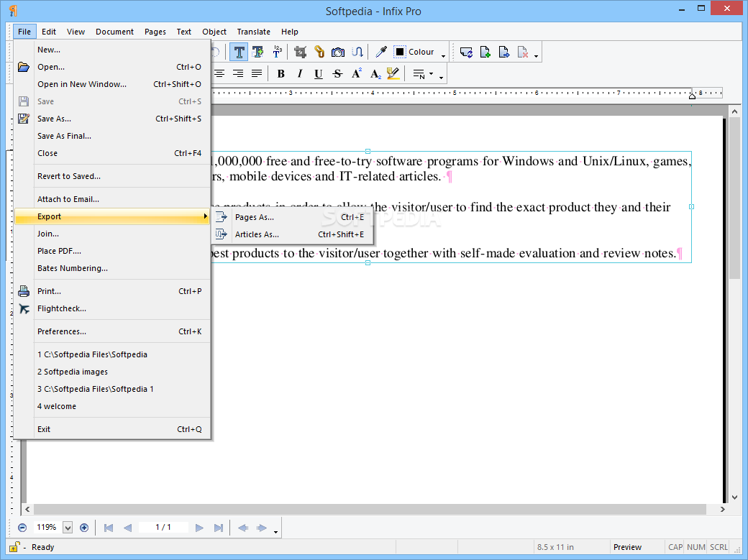Click the insert new page icon
The width and height of the screenshot is (748, 560).
pyautogui.click(x=485, y=52)
